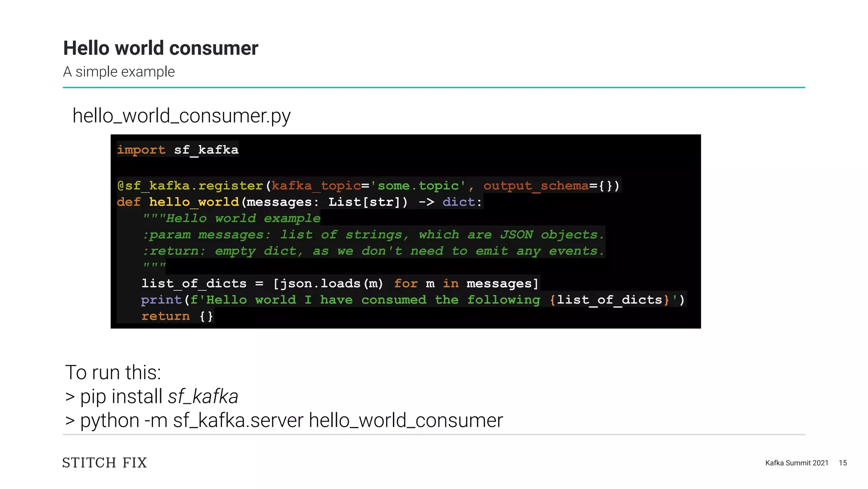Click the 'Hello world consumer' slide title
This screenshot has width=868, height=489.
[161, 48]
